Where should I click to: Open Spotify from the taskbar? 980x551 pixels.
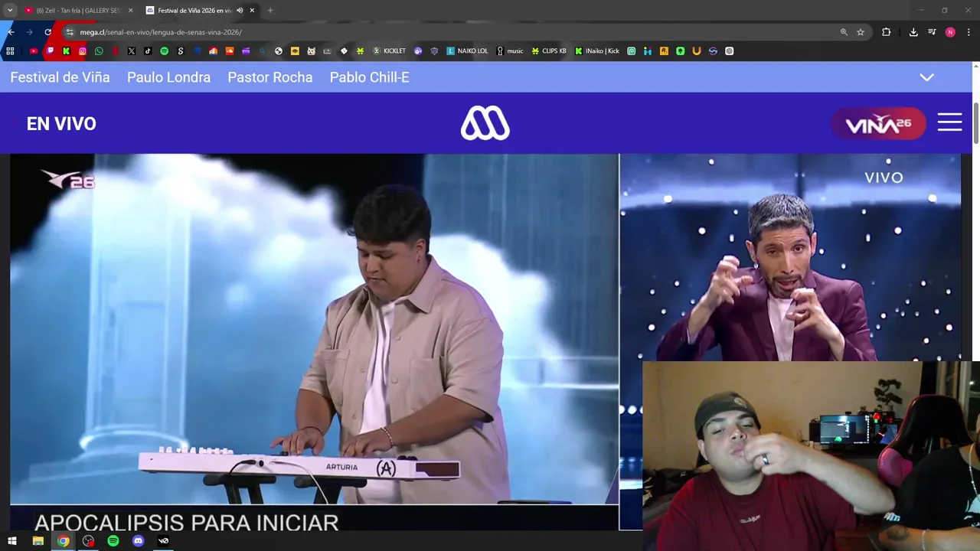coord(113,541)
